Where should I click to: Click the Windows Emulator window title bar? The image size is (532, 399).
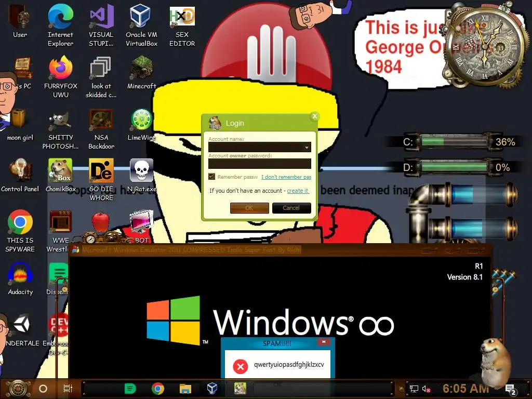[x=280, y=250]
